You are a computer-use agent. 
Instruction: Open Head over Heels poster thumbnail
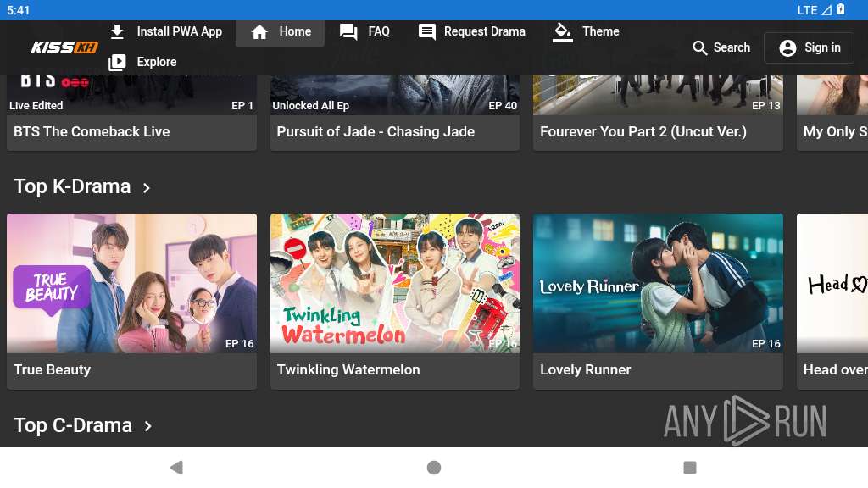pos(832,283)
